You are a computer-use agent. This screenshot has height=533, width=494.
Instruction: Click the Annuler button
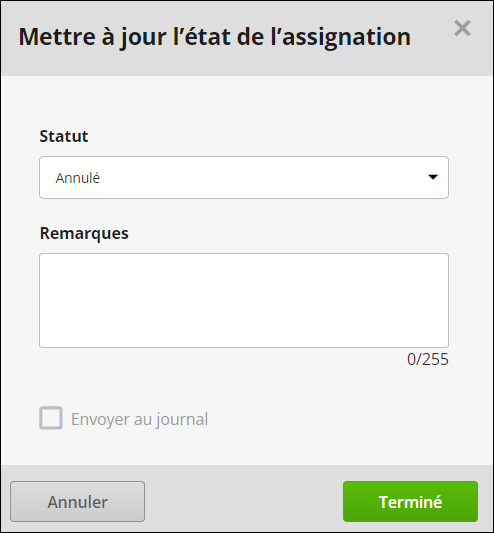(78, 501)
